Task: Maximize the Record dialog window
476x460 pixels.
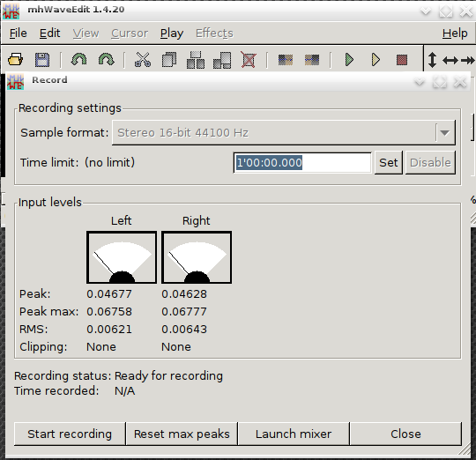Action: tap(440, 82)
